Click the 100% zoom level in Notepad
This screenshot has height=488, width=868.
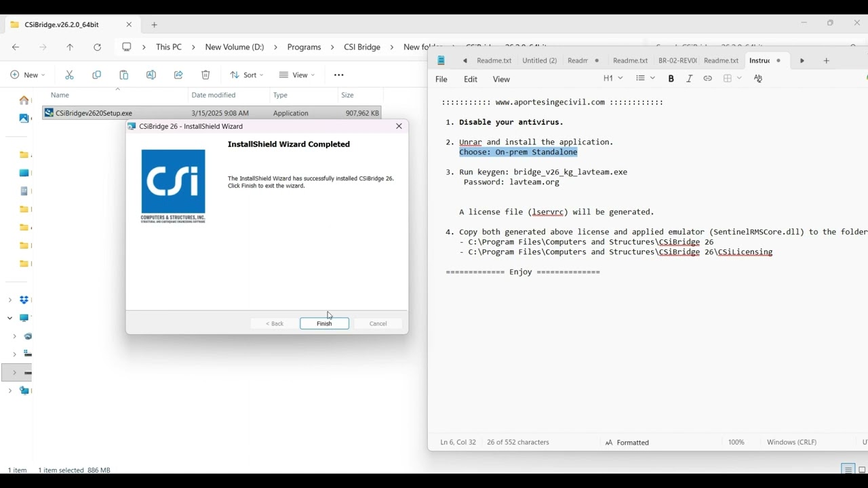pyautogui.click(x=736, y=443)
